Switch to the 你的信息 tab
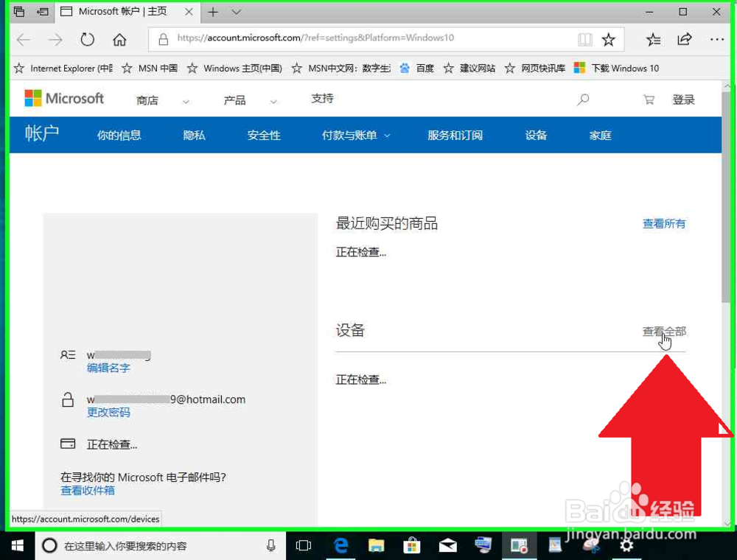This screenshot has width=737, height=560. [x=119, y=136]
